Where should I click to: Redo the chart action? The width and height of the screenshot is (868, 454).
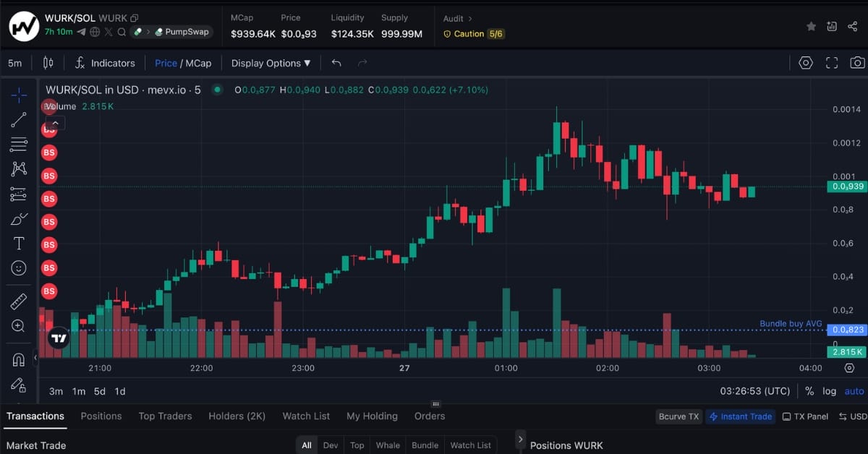[363, 63]
